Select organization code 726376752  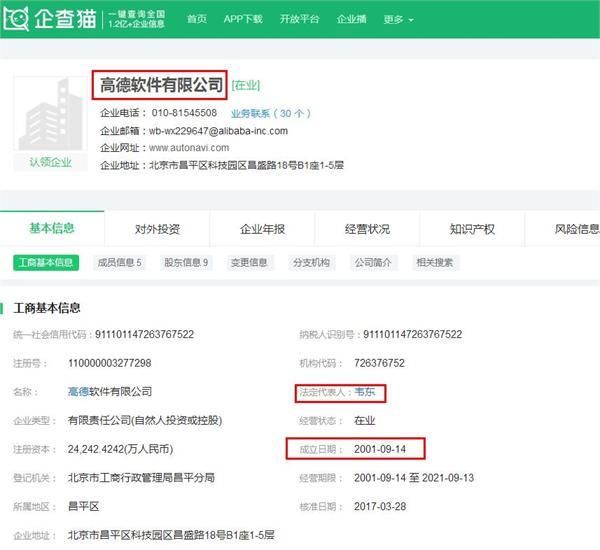[379, 363]
